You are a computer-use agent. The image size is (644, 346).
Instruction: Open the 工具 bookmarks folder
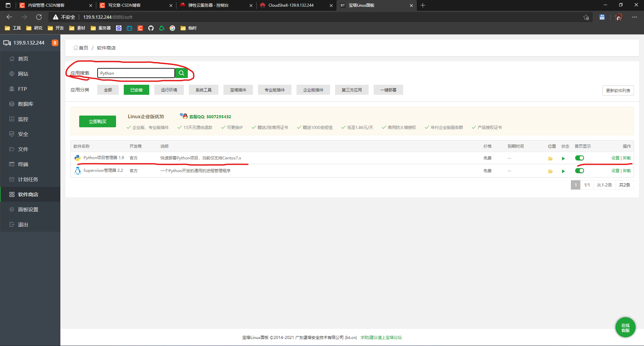pos(13,28)
